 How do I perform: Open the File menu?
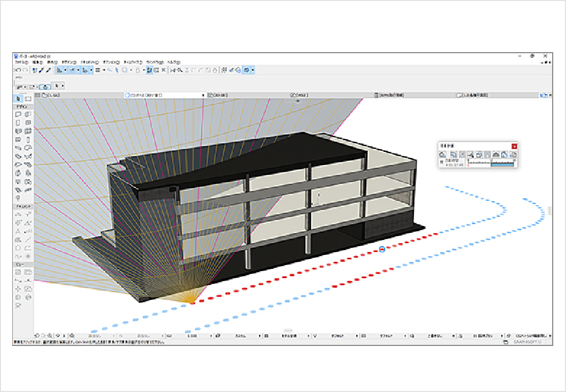pyautogui.click(x=22, y=63)
